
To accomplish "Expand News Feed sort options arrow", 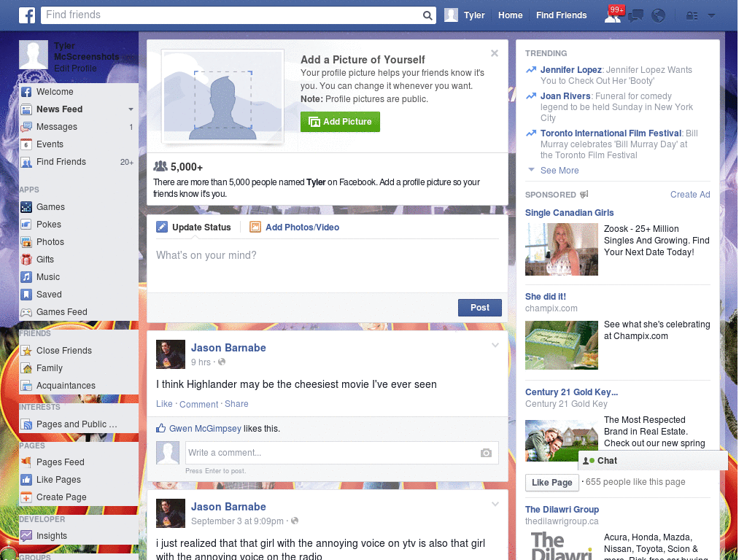I will (131, 109).
